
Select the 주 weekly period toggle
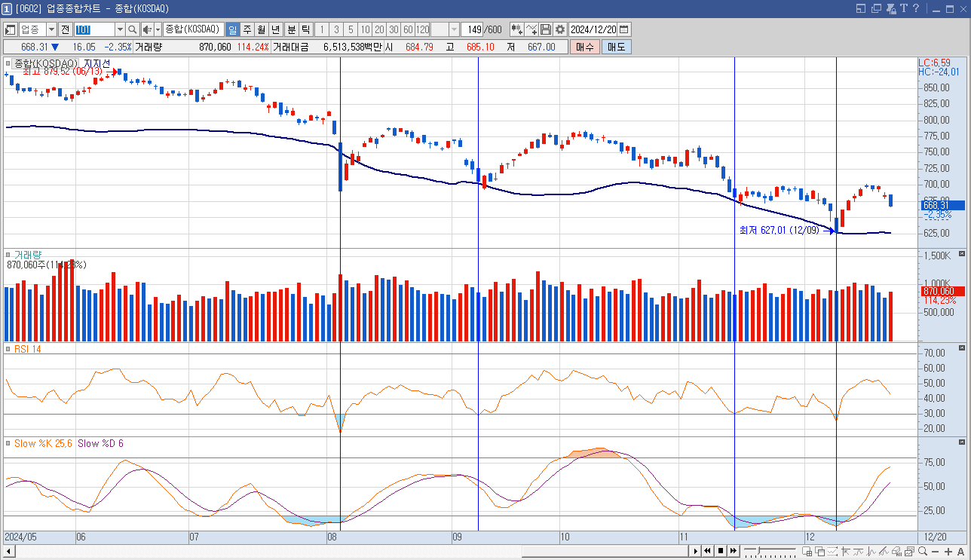pos(247,29)
